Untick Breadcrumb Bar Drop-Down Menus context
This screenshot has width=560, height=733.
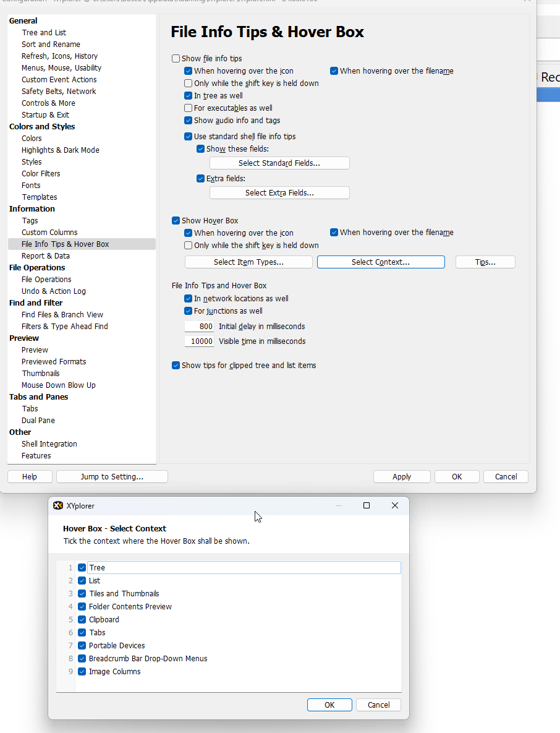tap(82, 659)
